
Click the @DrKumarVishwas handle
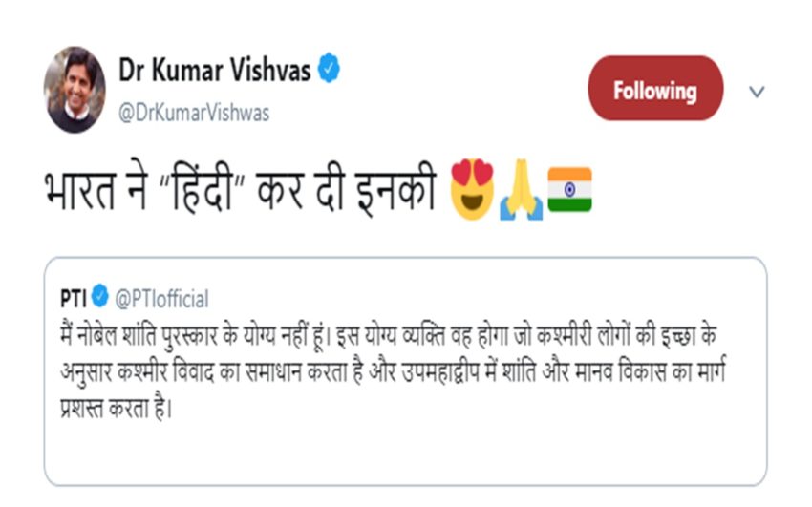(194, 113)
